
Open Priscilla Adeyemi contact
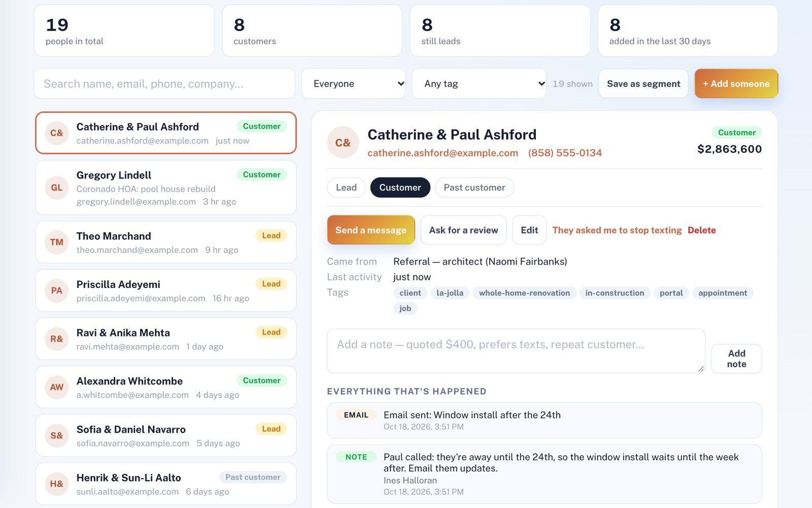[166, 291]
